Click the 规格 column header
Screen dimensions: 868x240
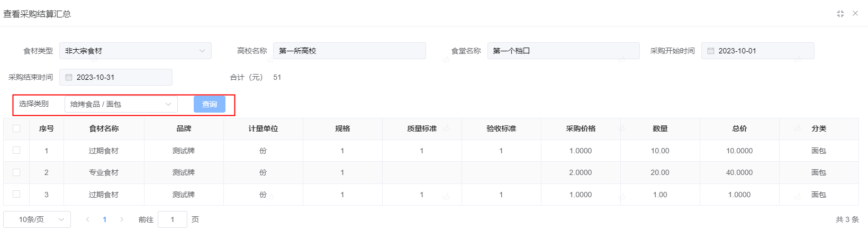point(342,128)
